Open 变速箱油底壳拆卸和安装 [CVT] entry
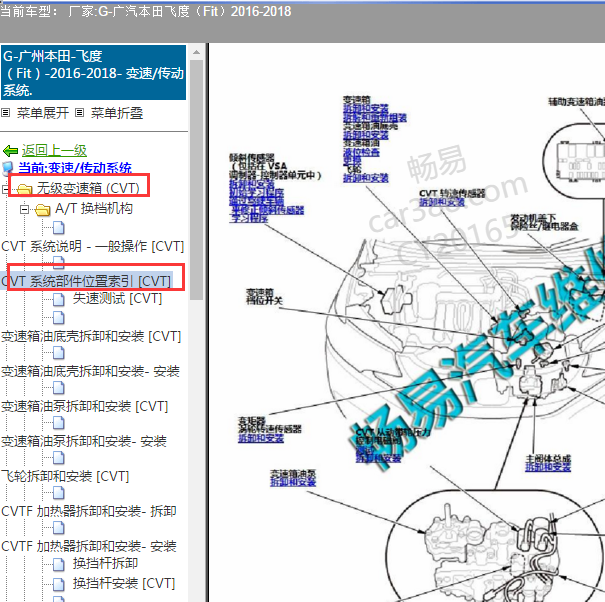Image resolution: width=605 pixels, height=602 pixels. tap(91, 337)
